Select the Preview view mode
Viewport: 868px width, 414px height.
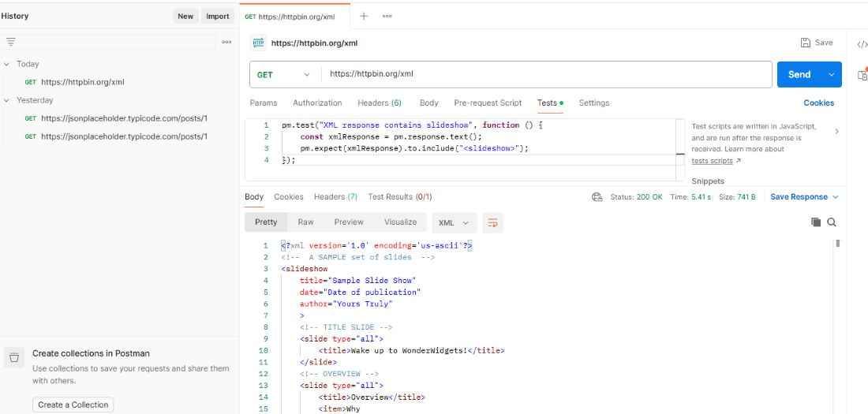(349, 222)
